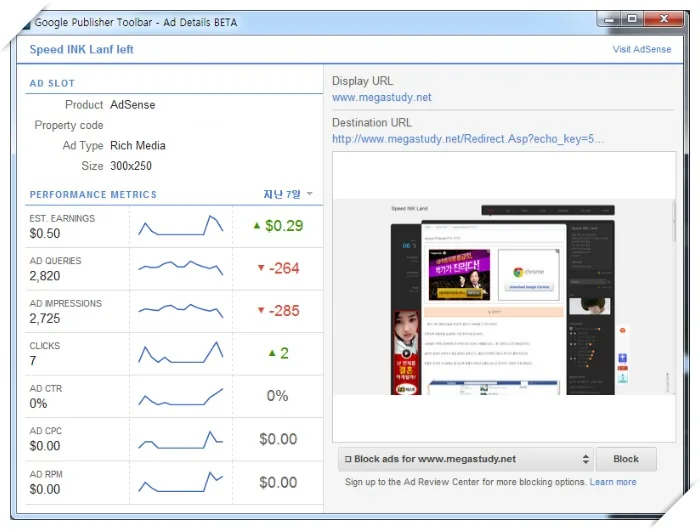Click the green up arrow beside $0.29
The image size is (700, 530).
pos(257,225)
